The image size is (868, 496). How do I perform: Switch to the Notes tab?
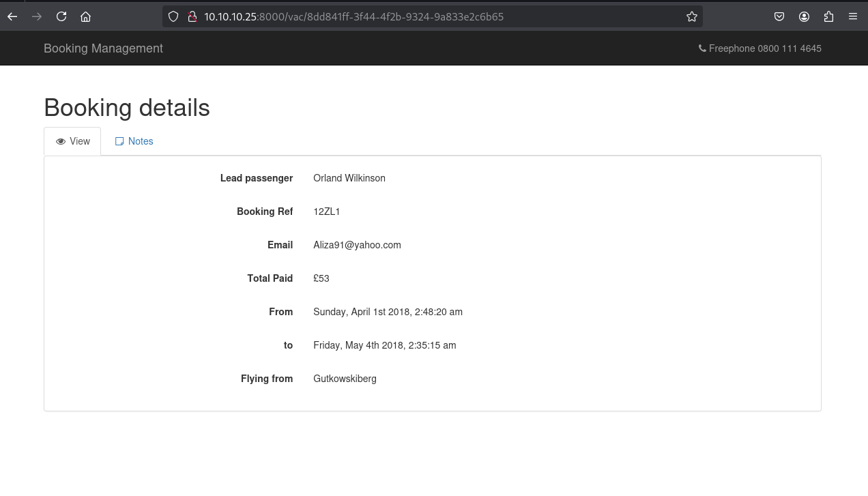pos(134,141)
